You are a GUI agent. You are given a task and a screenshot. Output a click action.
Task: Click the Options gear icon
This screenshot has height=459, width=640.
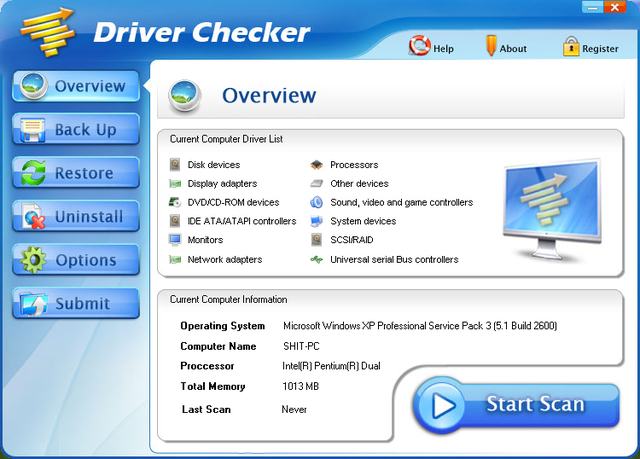pyautogui.click(x=33, y=260)
